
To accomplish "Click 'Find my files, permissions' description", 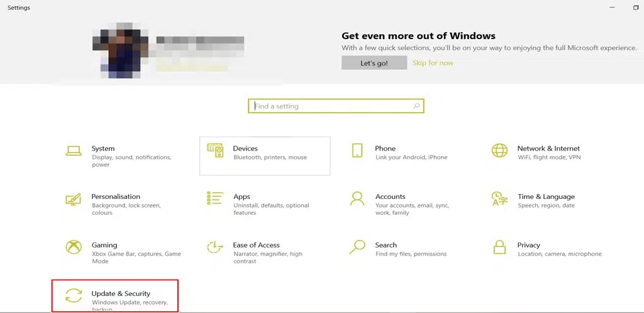I will pyautogui.click(x=411, y=254).
